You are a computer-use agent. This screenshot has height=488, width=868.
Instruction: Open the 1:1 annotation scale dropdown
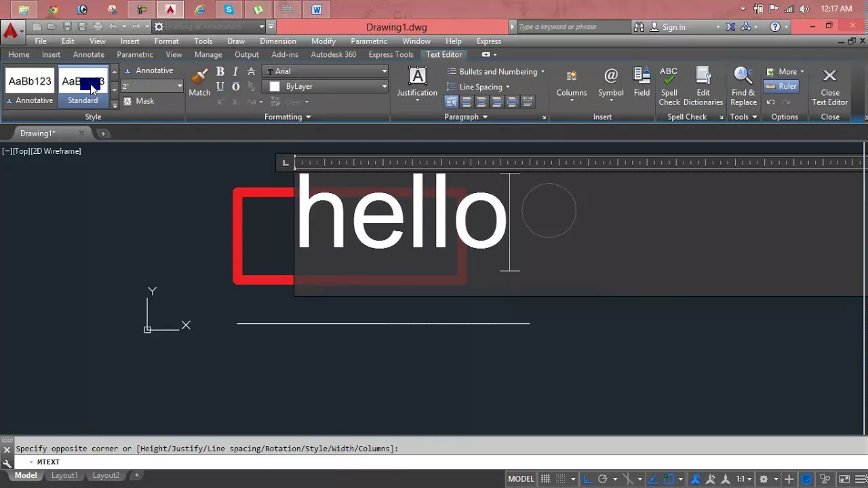coord(745,479)
